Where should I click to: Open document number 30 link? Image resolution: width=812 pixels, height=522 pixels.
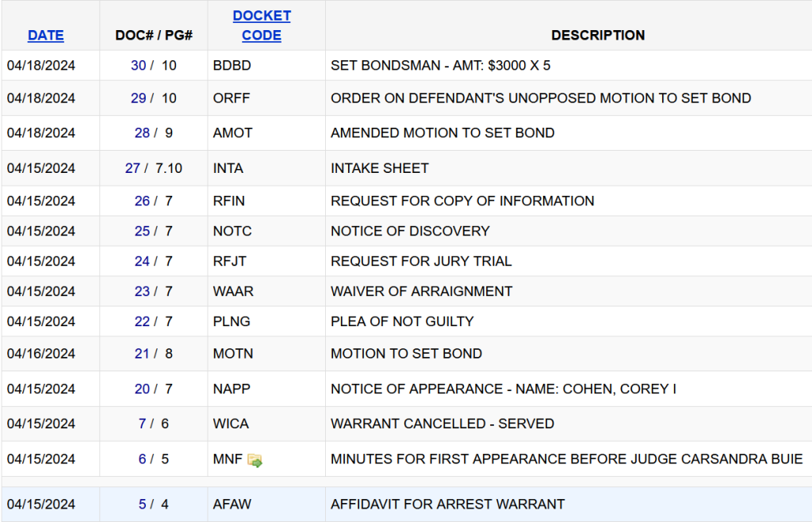(138, 66)
